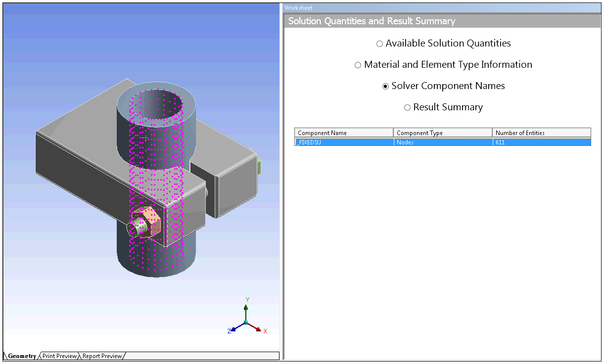Choose Solver Component Names radio button
The width and height of the screenshot is (604, 364).
[x=385, y=86]
